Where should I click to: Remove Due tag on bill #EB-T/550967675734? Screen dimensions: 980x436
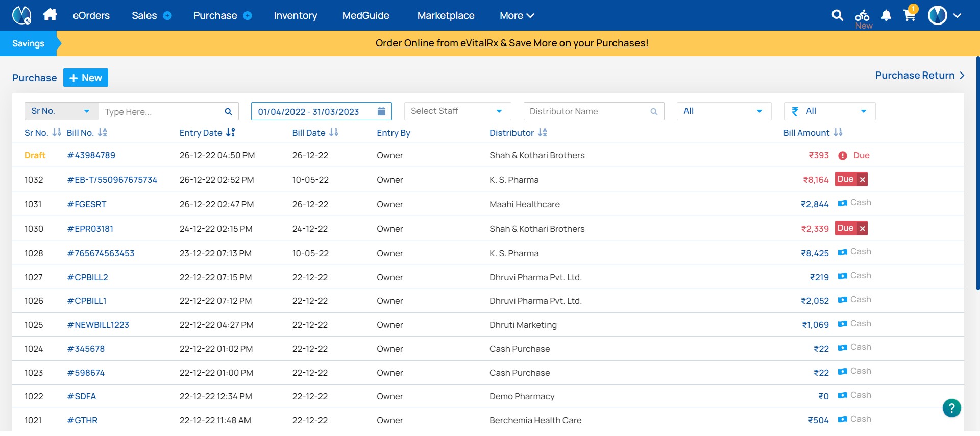(862, 180)
